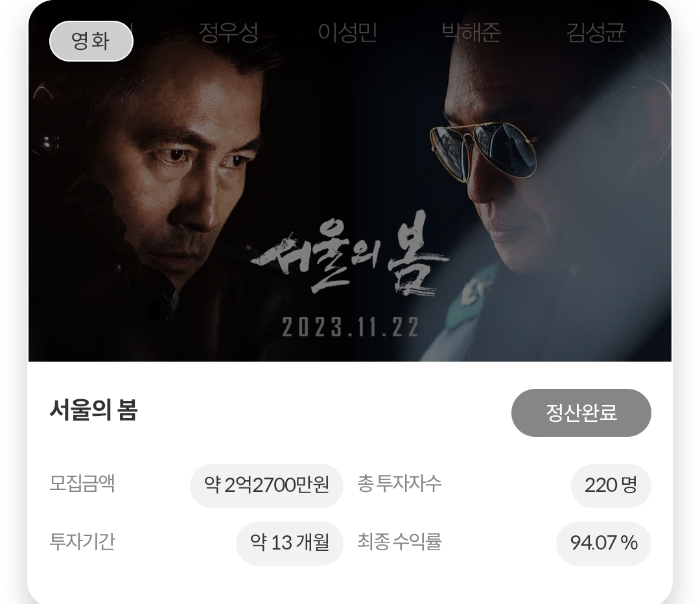The height and width of the screenshot is (604, 700).
Task: Click the 영화 category badge
Action: tap(91, 41)
